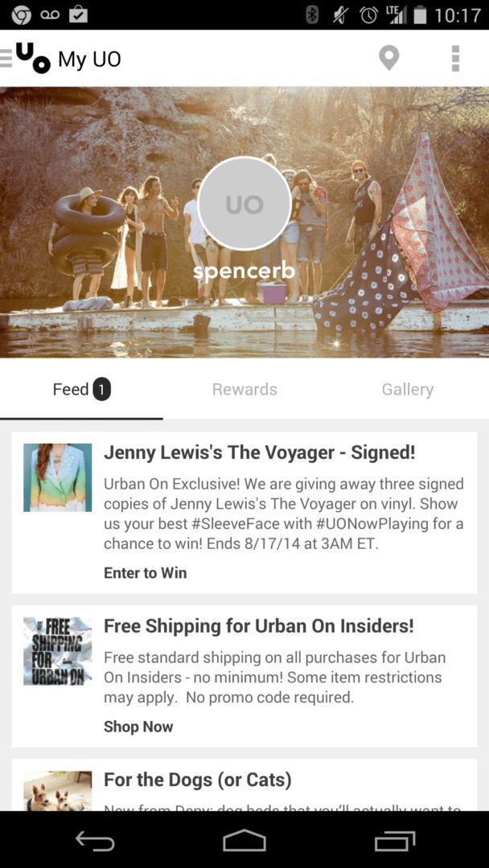The image size is (489, 868).
Task: Select the Feed tab
Action: [x=81, y=389]
